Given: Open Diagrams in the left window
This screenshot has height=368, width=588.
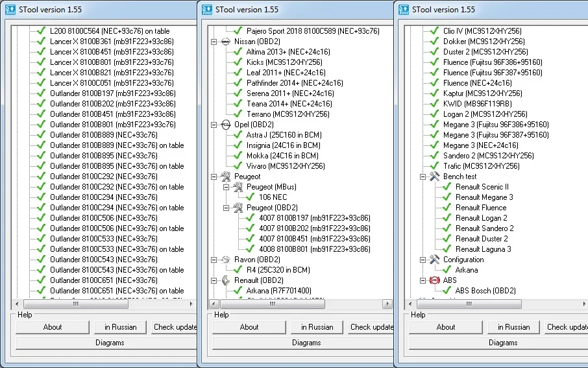Looking at the screenshot, I should (x=106, y=343).
